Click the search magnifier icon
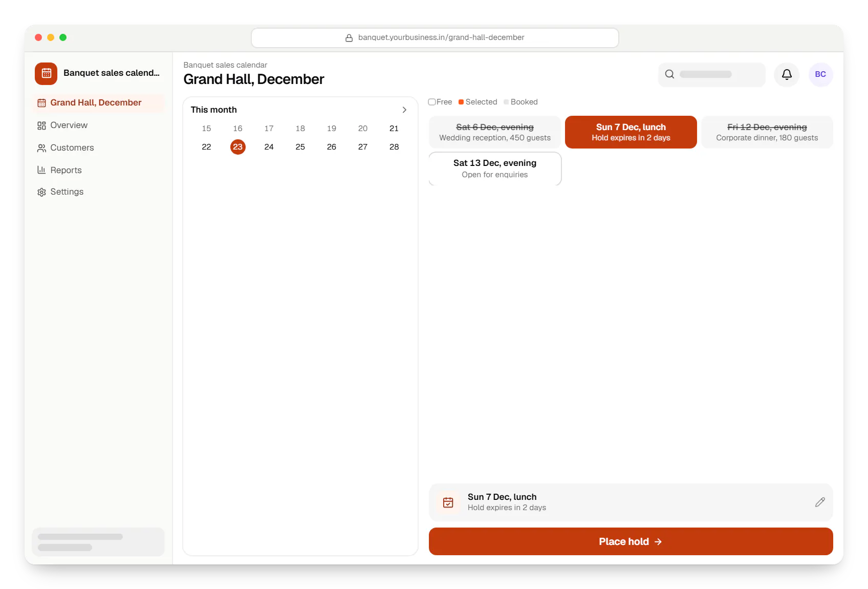The width and height of the screenshot is (868, 589). (669, 74)
